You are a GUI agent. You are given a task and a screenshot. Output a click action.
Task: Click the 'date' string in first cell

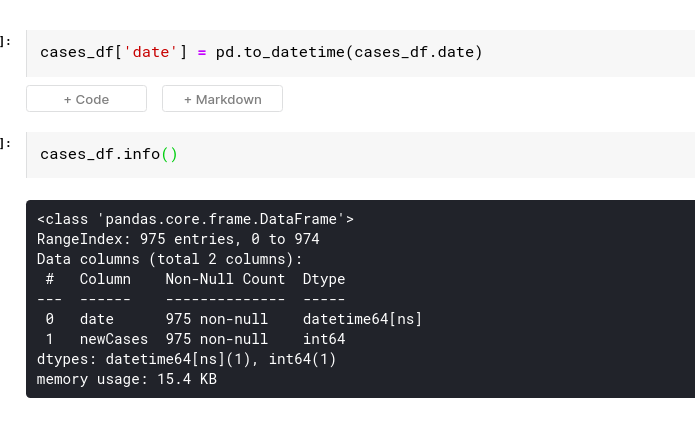coord(151,52)
